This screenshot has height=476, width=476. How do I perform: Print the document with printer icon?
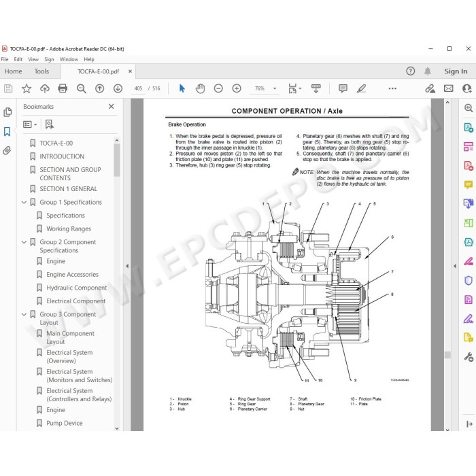(x=63, y=88)
